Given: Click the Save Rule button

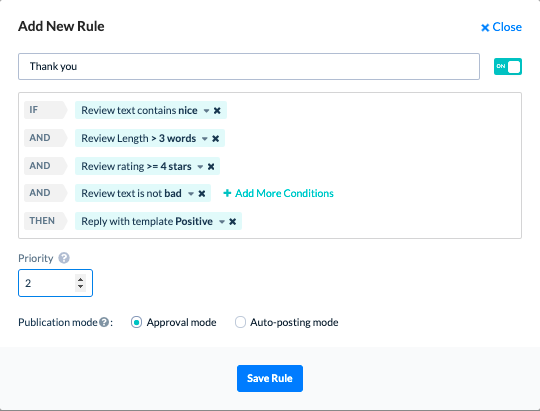Looking at the screenshot, I should point(270,378).
